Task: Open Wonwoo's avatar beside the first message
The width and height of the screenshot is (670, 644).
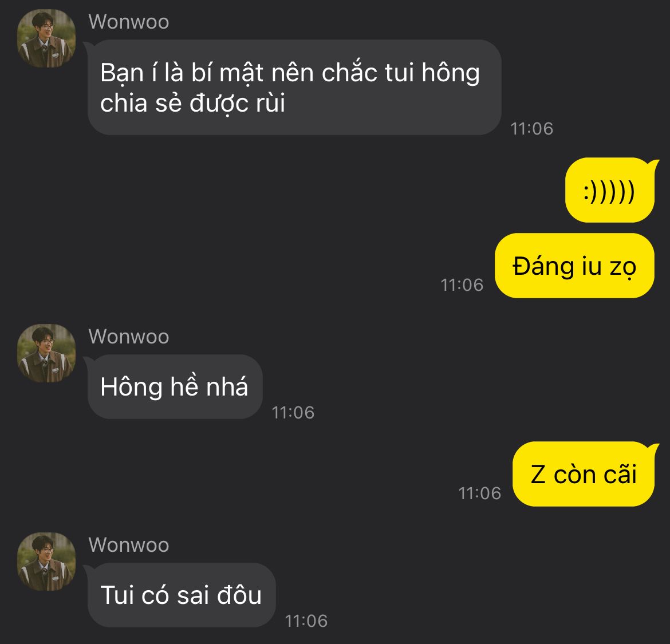Action: 46,38
